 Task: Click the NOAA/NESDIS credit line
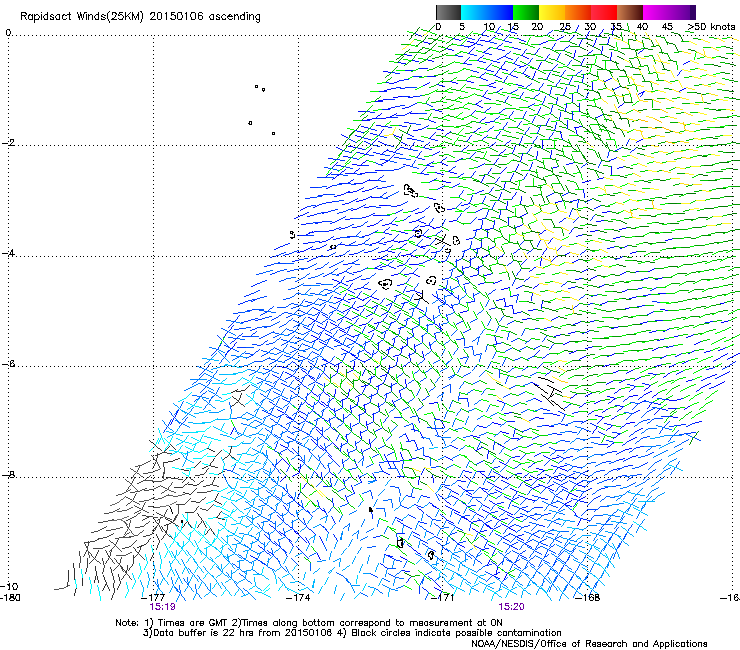coord(589,644)
